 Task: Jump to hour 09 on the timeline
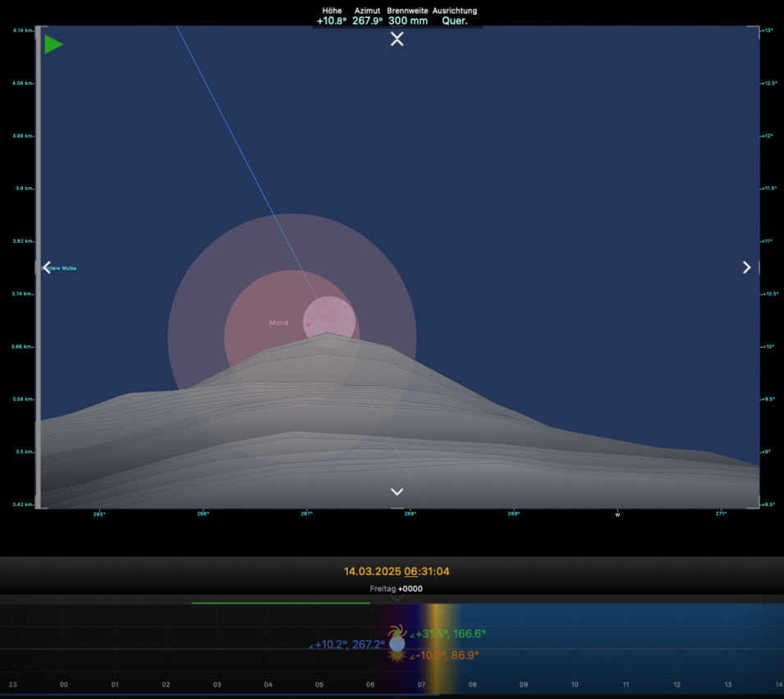click(x=523, y=684)
